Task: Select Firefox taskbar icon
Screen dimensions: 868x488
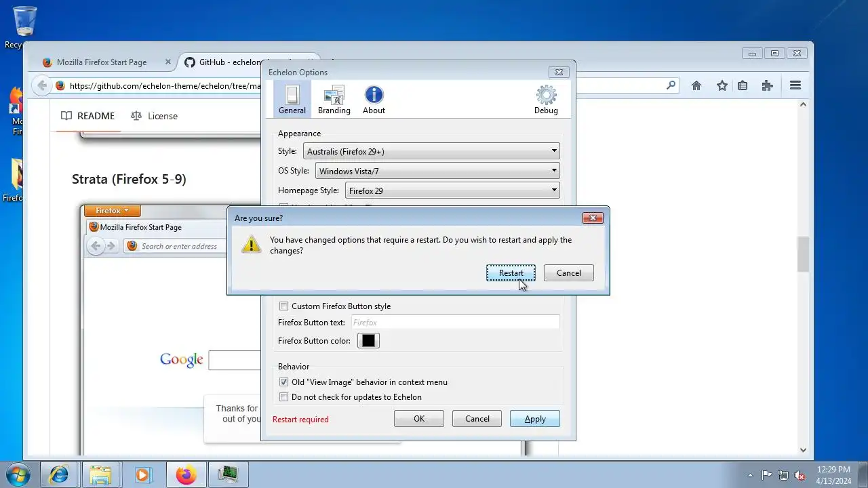Action: 185,474
